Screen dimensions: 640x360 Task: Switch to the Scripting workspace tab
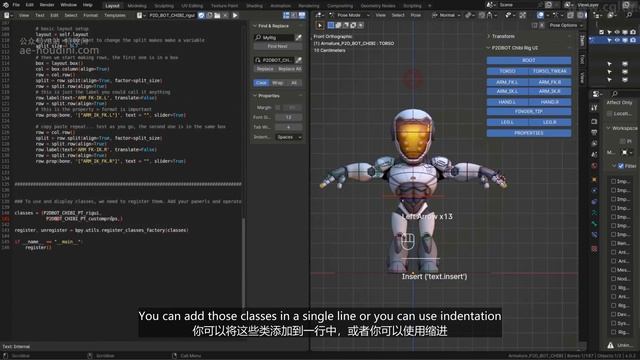[x=412, y=6]
